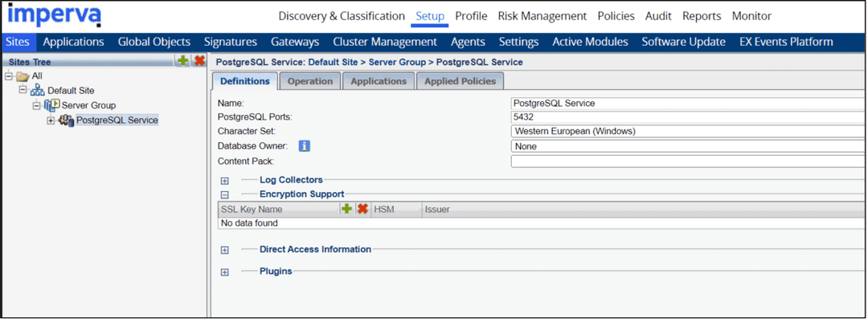Add an SSL key with green plus
Viewport: 868px width, 319px height.
click(x=346, y=209)
